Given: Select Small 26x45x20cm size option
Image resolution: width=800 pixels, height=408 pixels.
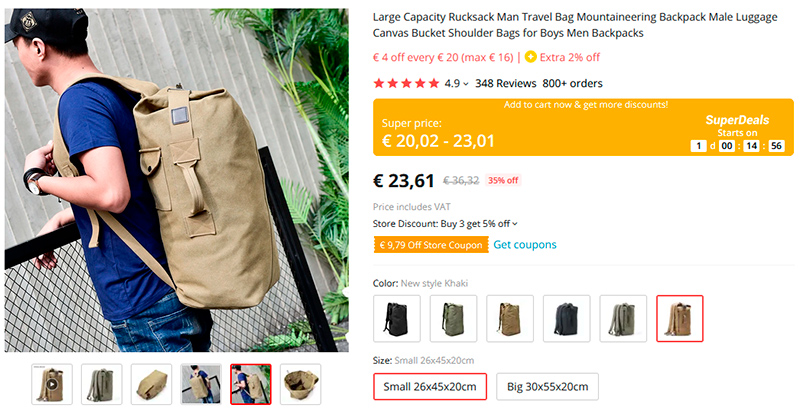Looking at the screenshot, I should (x=430, y=387).
